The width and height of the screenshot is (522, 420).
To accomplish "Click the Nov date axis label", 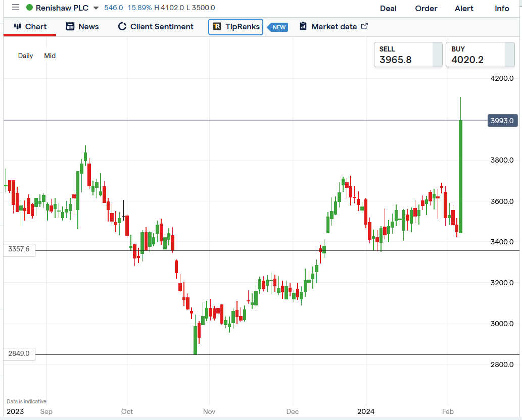I will pos(209,412).
